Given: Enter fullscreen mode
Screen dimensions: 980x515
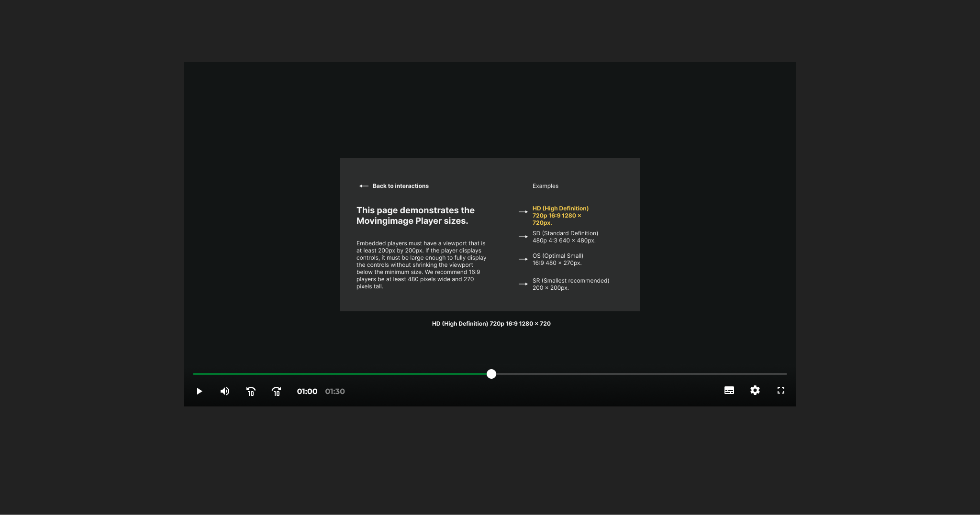Looking at the screenshot, I should click(781, 390).
